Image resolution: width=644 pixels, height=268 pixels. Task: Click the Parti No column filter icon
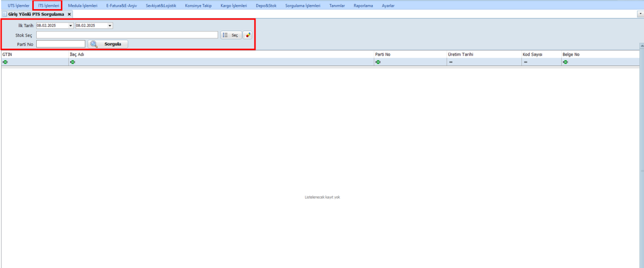tap(378, 62)
